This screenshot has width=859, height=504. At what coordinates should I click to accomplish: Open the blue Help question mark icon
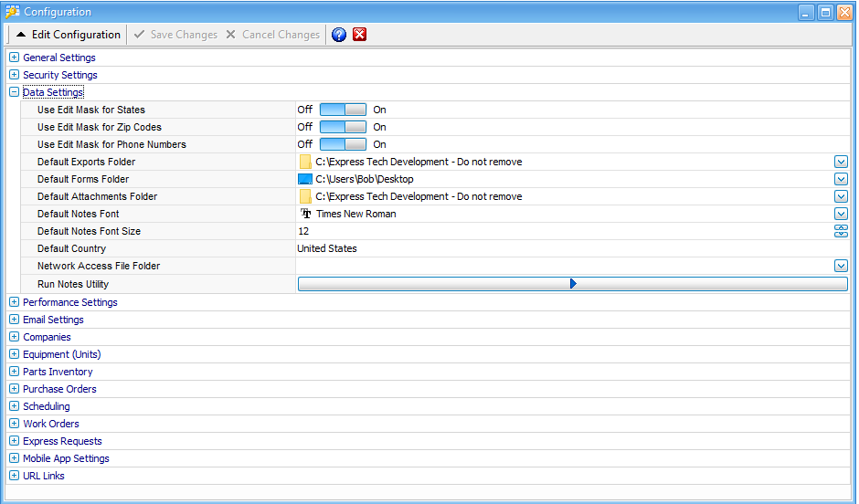[x=339, y=35]
